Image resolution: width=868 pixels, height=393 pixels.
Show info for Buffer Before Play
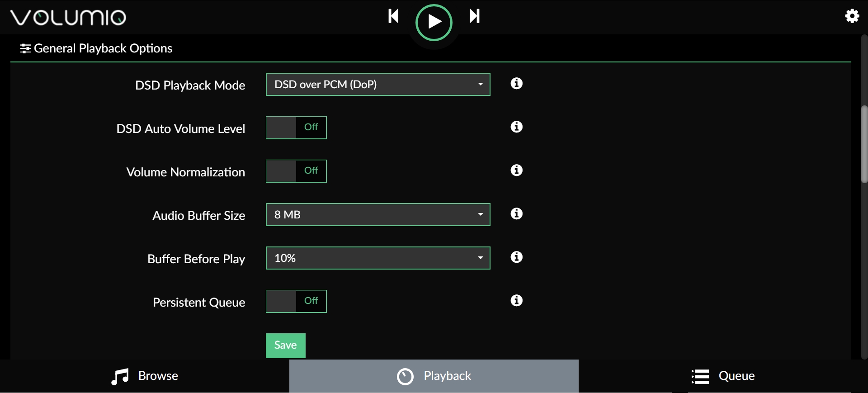pyautogui.click(x=516, y=257)
